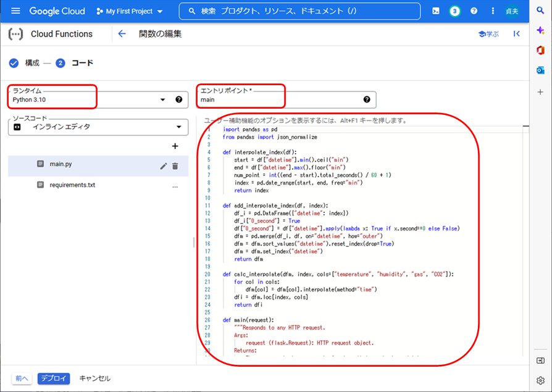Delete main.py using the trash icon
552x392 pixels.
click(175, 165)
